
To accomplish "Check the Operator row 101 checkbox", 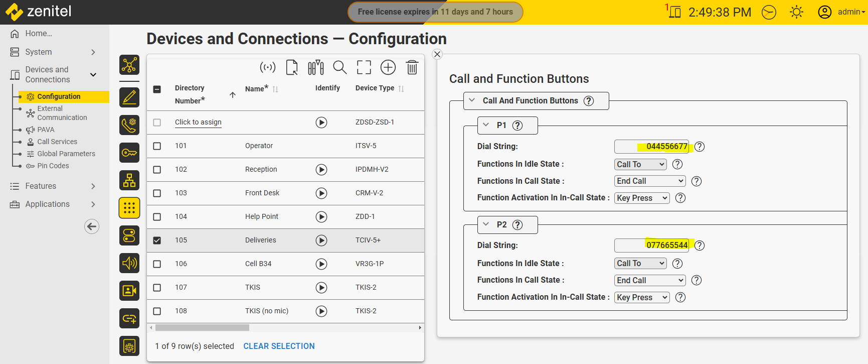I will 157,146.
